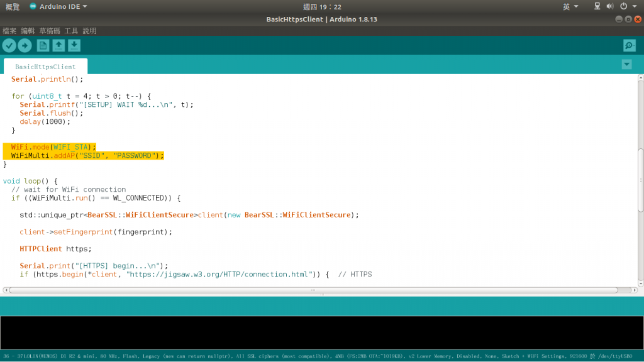Click the "for (uint8_t t = 4" loop line
Image resolution: width=644 pixels, height=362 pixels.
click(81, 96)
